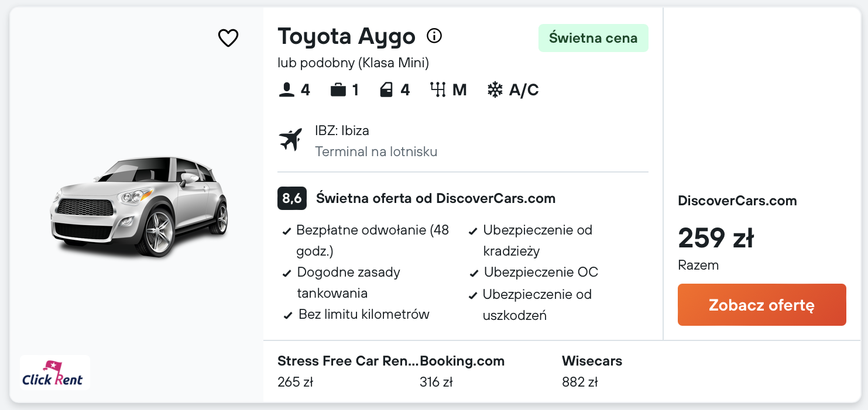
Task: Open Toyota Aygo info icon
Action: pyautogui.click(x=434, y=36)
